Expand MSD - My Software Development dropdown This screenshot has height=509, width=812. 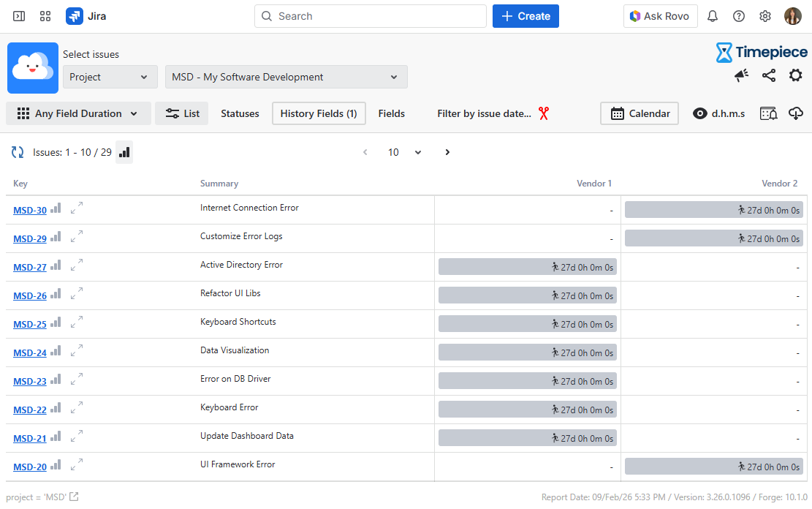point(286,77)
